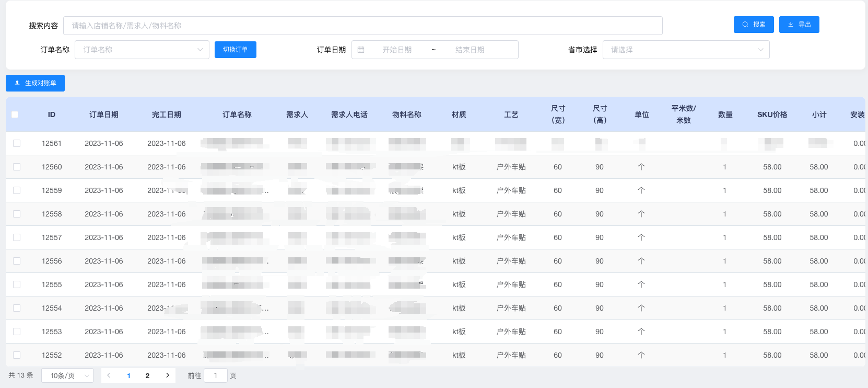Select page 1 in pagination
Screen dimensions: 868x388
(128, 375)
